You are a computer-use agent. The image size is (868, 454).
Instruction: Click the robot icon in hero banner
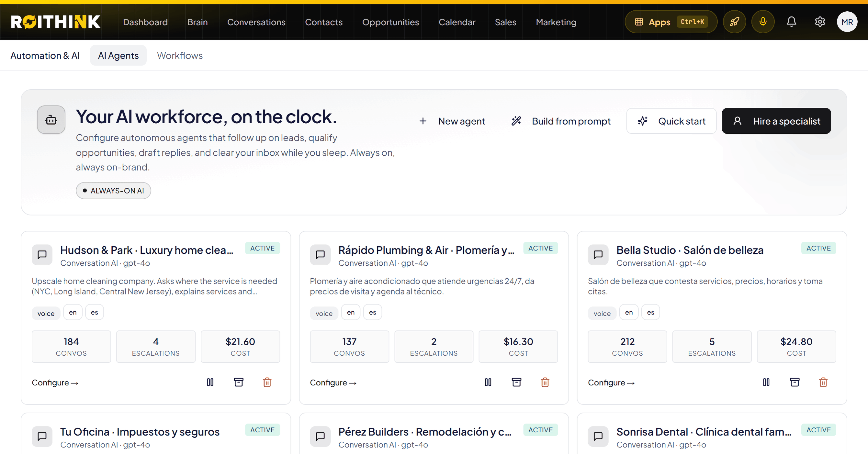[x=51, y=119]
